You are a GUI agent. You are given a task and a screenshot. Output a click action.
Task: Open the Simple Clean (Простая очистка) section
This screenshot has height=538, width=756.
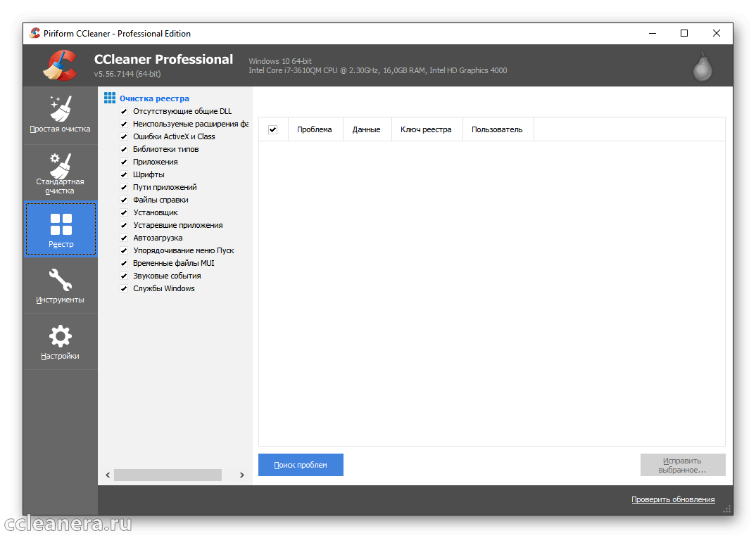pos(61,115)
